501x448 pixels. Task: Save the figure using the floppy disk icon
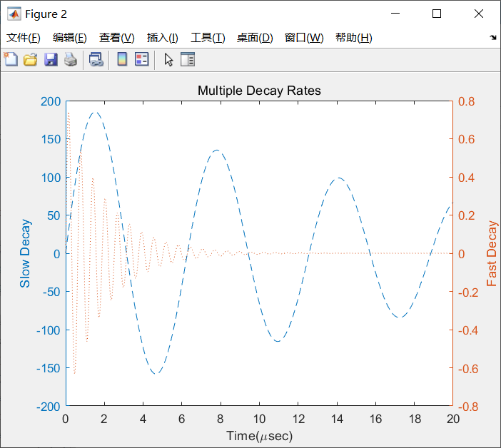coord(51,60)
